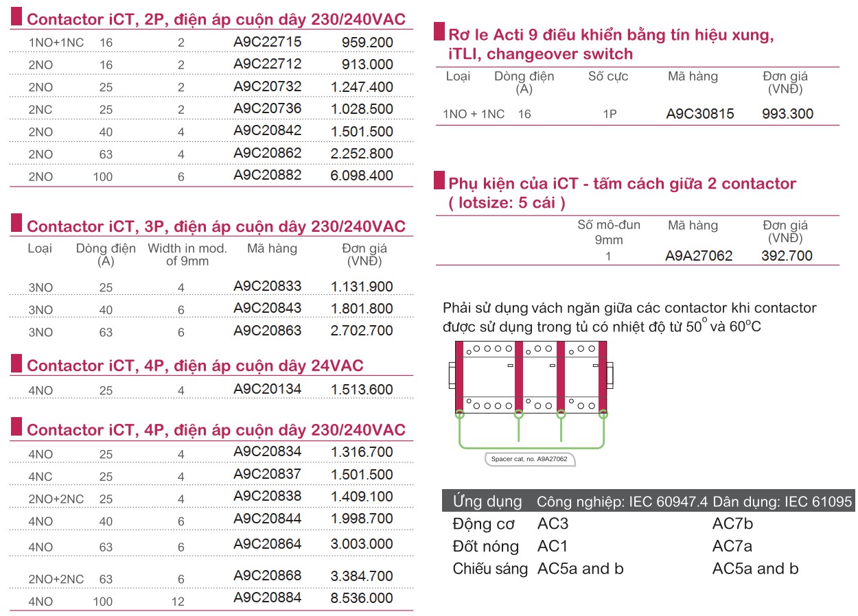Click heading Contactor iCT, 4P, 230/240VAC
The height and width of the screenshot is (616, 858).
click(216, 430)
